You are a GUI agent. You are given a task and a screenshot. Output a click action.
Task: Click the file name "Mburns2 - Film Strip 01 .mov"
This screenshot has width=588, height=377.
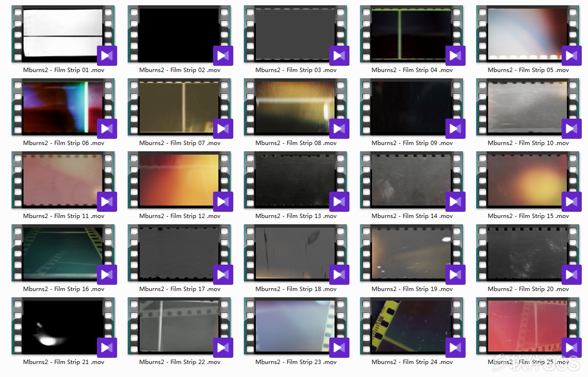[x=63, y=70]
